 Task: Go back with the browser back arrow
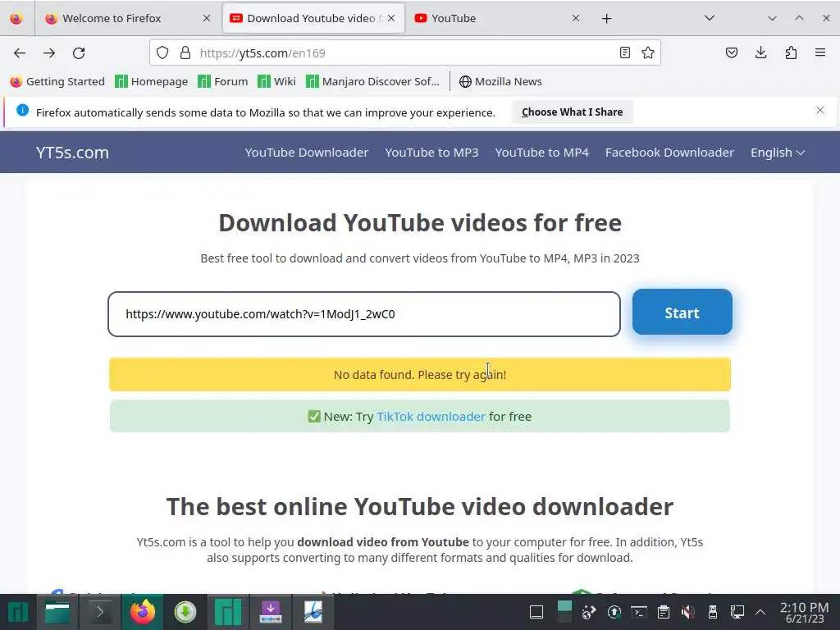(20, 52)
